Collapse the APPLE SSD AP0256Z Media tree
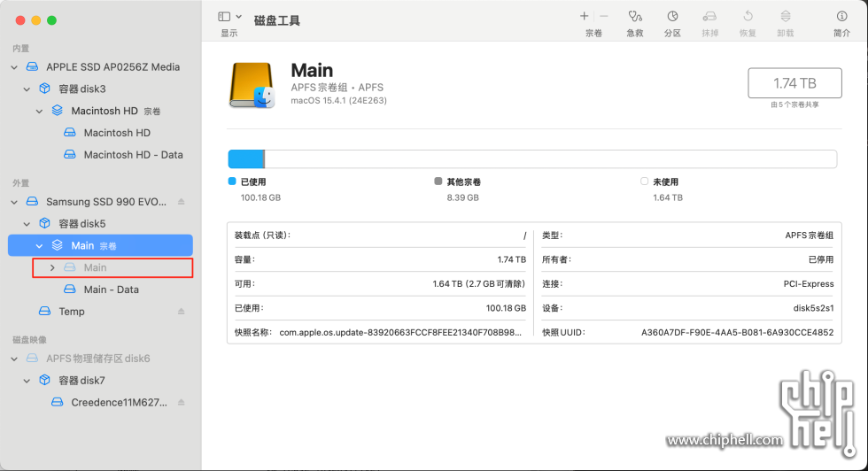Screen dimensions: 868x471 click(14, 67)
